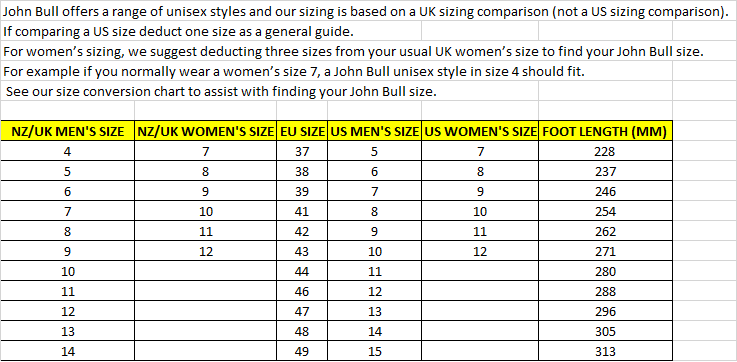Viewport: 737px width, 362px height.
Task: Click the EU SIZE column header
Action: (302, 132)
